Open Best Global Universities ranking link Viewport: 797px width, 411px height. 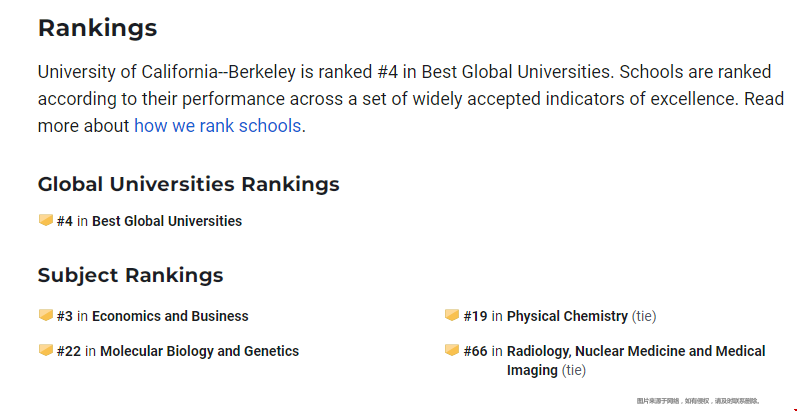pos(166,221)
